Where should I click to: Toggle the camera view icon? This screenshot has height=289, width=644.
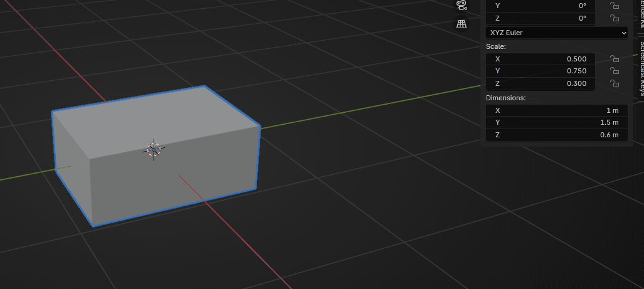tap(462, 5)
